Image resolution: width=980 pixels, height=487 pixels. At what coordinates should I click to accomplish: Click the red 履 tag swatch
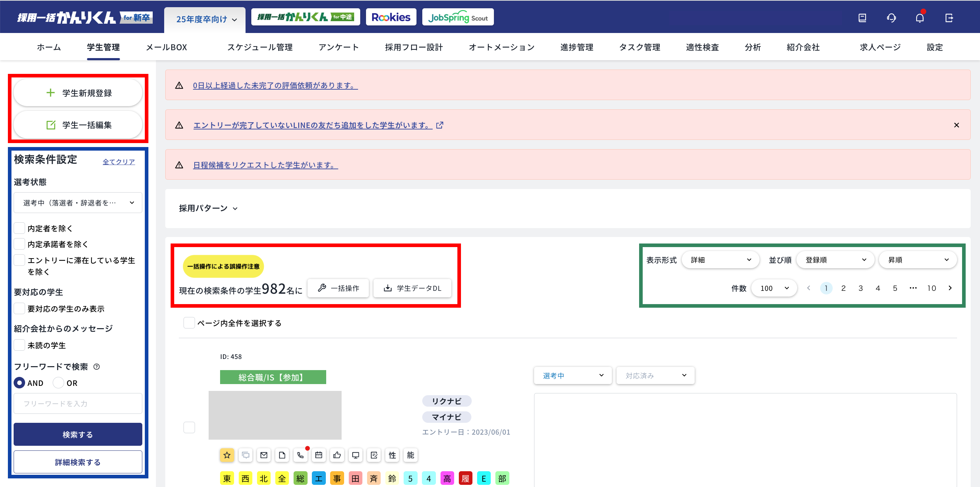(465, 478)
